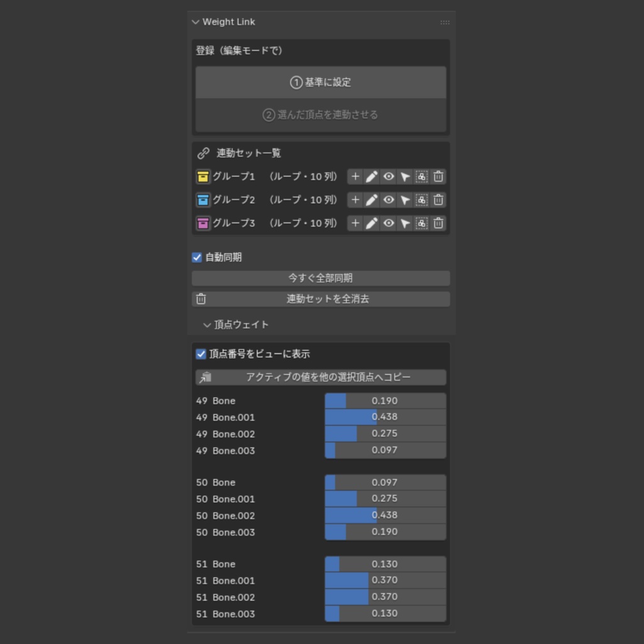Collapse the 頂点ウェイト section
The height and width of the screenshot is (644, 644).
click(x=207, y=325)
